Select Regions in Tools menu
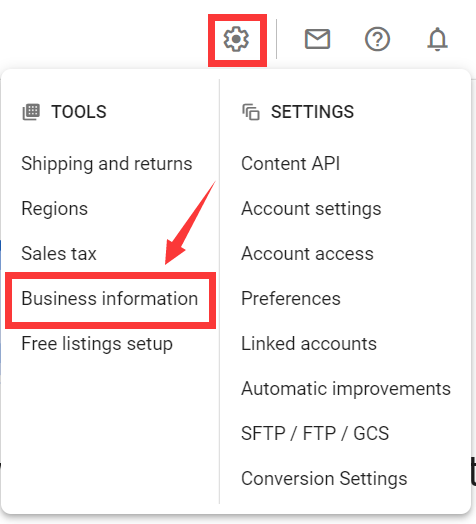 tap(54, 209)
